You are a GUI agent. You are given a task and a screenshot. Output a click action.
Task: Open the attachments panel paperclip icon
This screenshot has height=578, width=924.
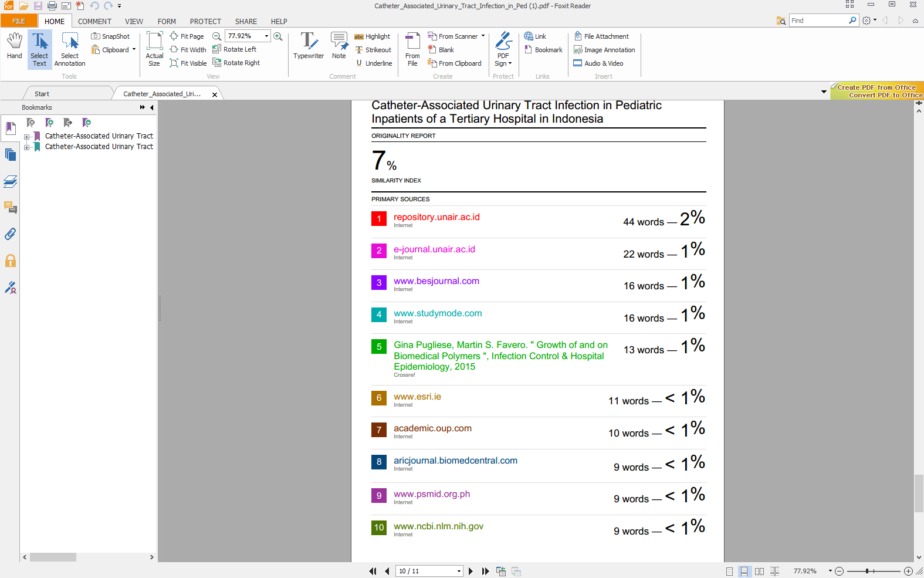(x=11, y=234)
